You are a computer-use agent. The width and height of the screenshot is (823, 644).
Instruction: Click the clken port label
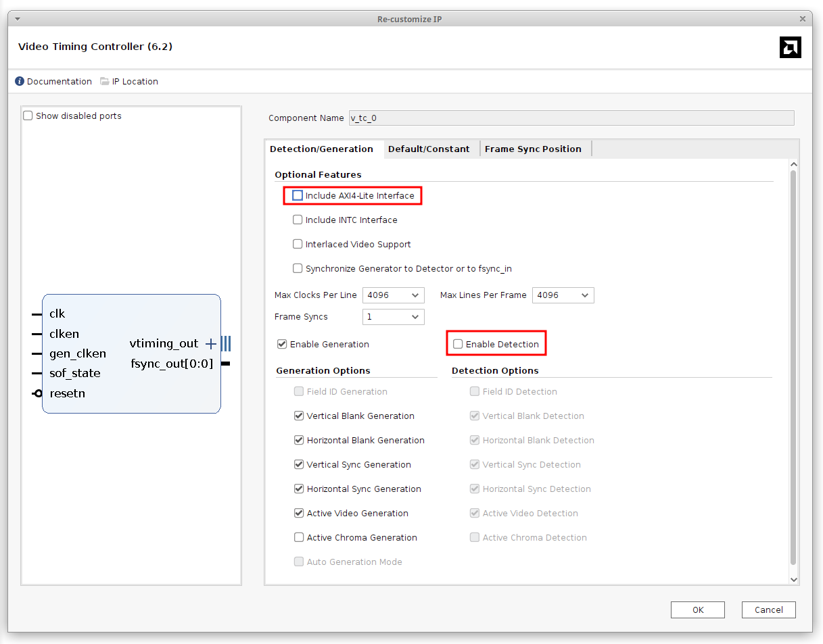point(64,334)
